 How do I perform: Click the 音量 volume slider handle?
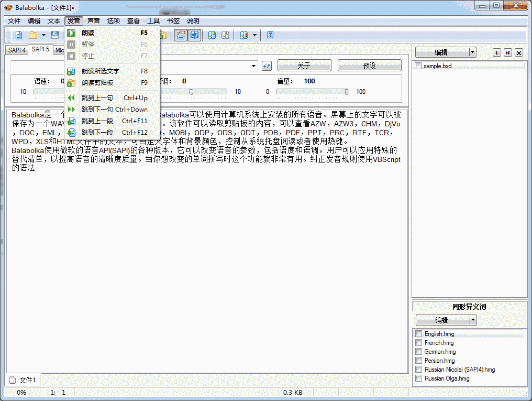pyautogui.click(x=347, y=92)
